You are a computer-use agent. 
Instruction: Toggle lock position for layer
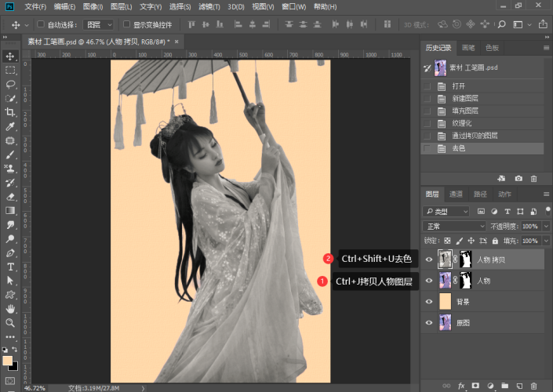pos(471,241)
